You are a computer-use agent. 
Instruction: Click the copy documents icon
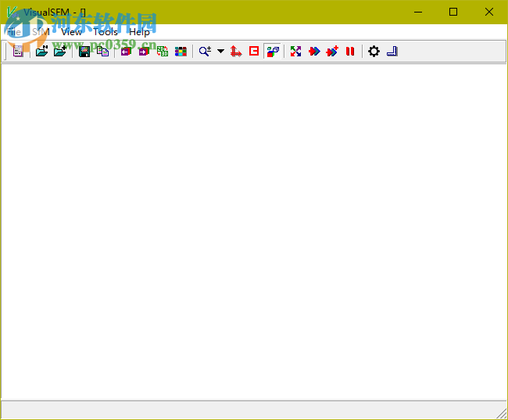(x=102, y=52)
